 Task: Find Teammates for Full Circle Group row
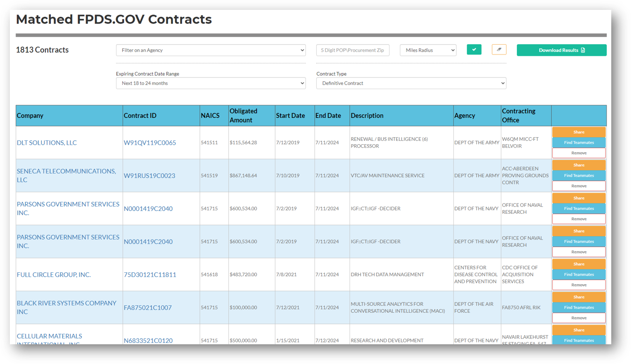[579, 274]
